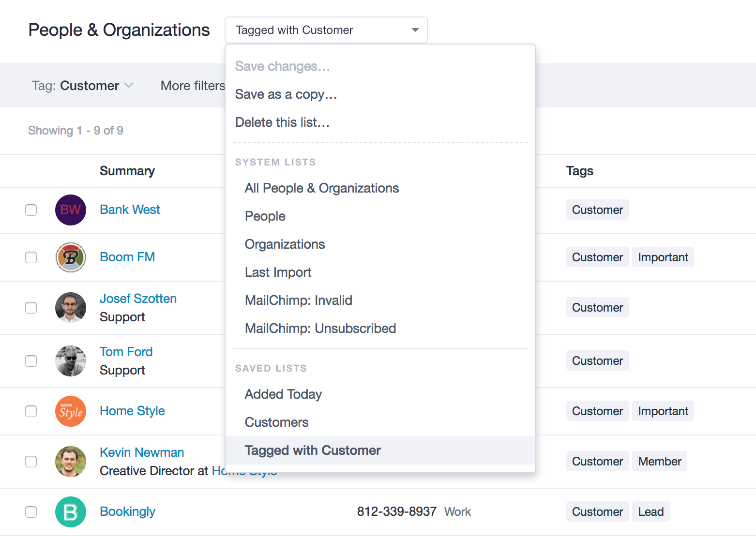The width and height of the screenshot is (756, 539).
Task: Select Delete this list… option
Action: tap(282, 122)
